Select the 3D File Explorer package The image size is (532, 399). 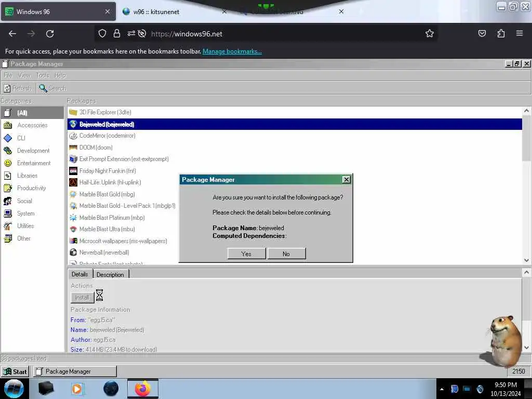point(295,112)
